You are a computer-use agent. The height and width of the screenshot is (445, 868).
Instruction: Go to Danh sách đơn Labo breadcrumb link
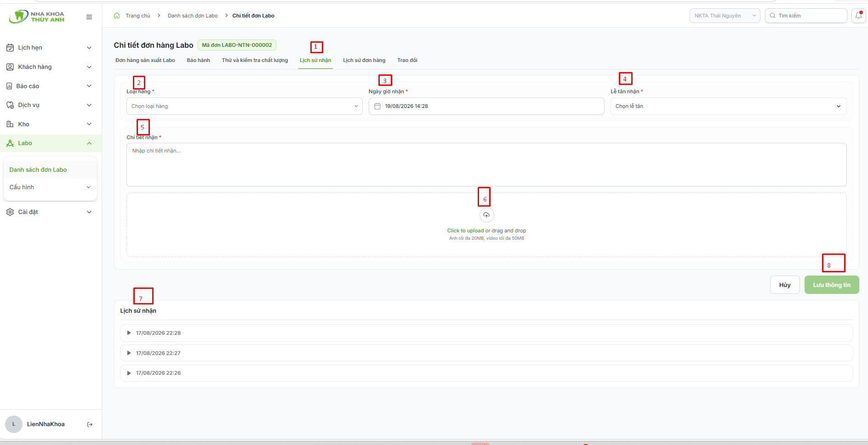pos(193,16)
